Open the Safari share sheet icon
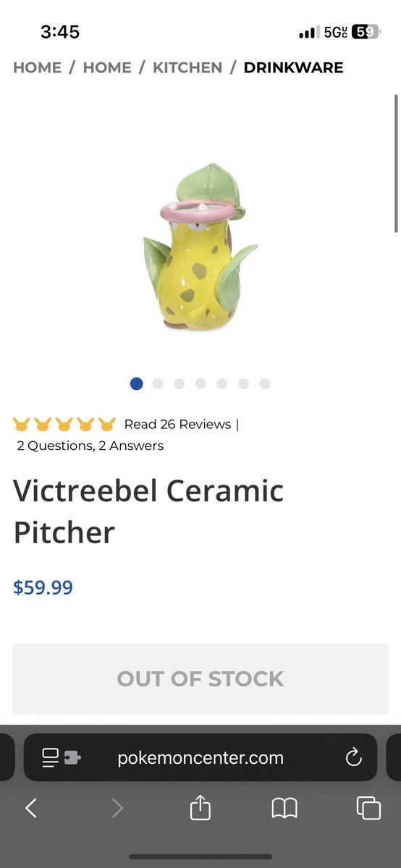The width and height of the screenshot is (401, 868). click(x=200, y=807)
